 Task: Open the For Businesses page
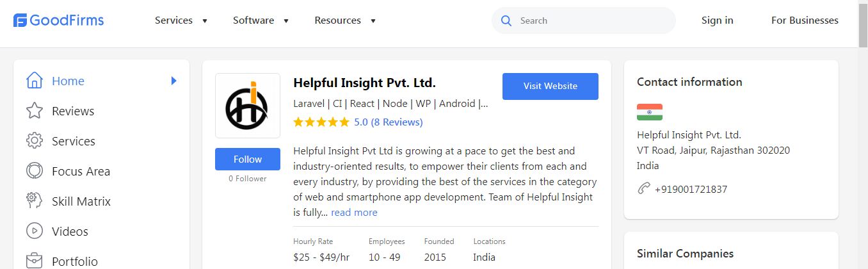[805, 20]
